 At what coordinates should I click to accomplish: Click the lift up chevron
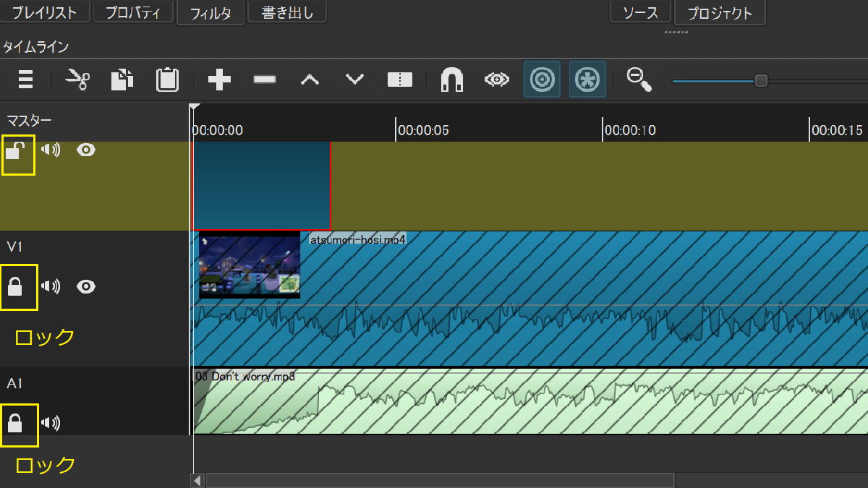pos(310,80)
